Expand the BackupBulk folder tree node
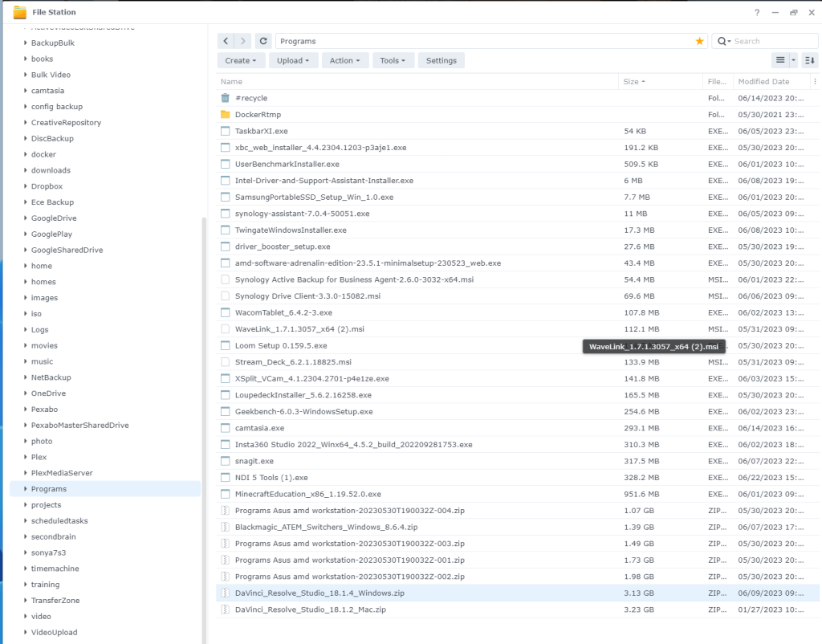Image resolution: width=822 pixels, height=644 pixels. click(25, 43)
